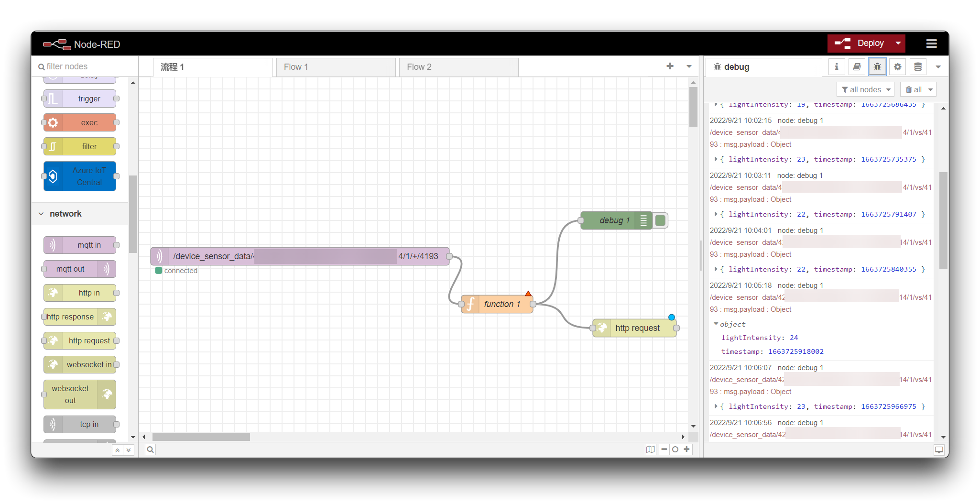Viewport: 980px width, 504px height.
Task: Select the http response palette node
Action: (x=80, y=317)
